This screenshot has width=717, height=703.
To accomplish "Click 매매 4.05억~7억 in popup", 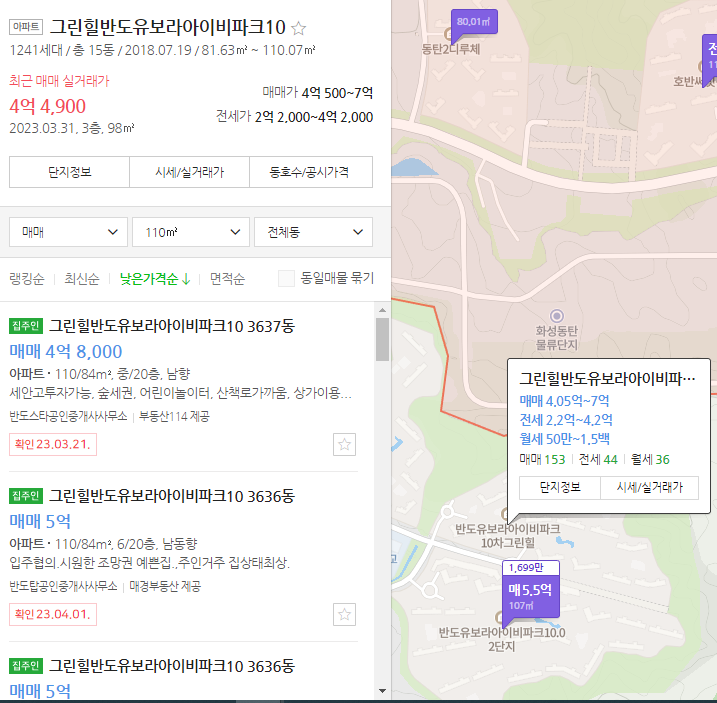I will 564,401.
